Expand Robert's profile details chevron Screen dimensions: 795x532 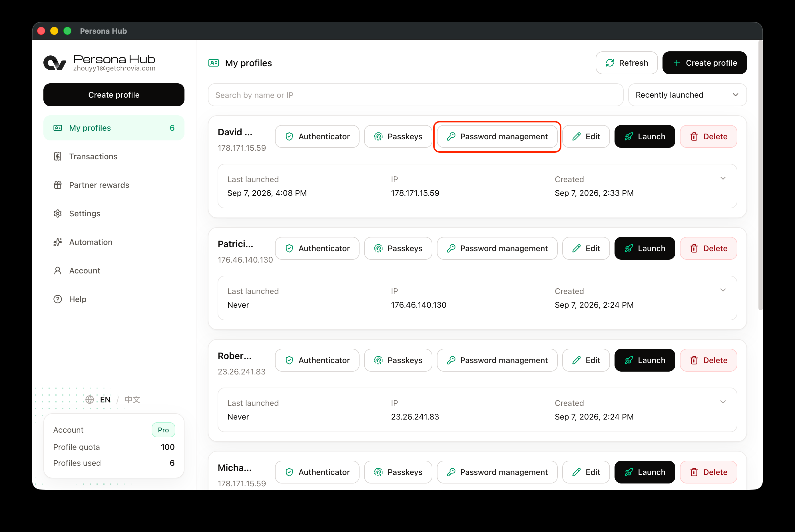tap(723, 402)
